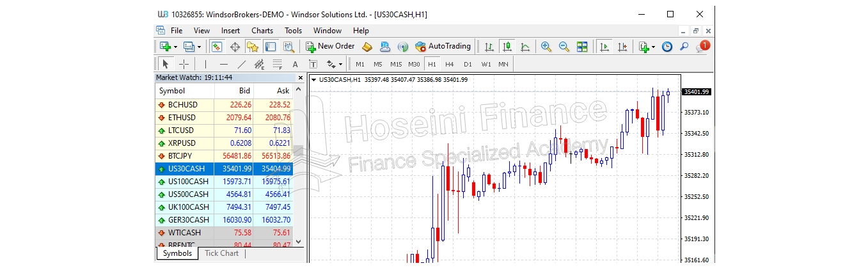
Task: Expand the Indicators dropdown arrow
Action: pos(653,47)
